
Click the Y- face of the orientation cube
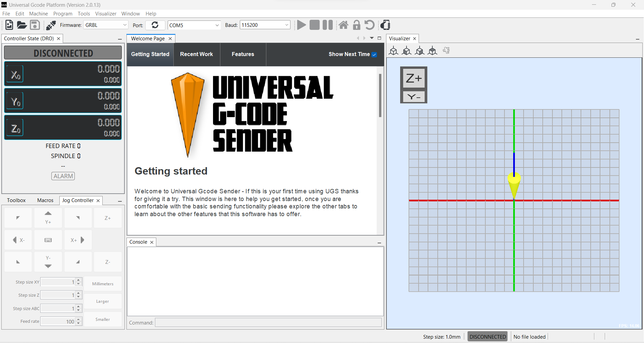414,97
